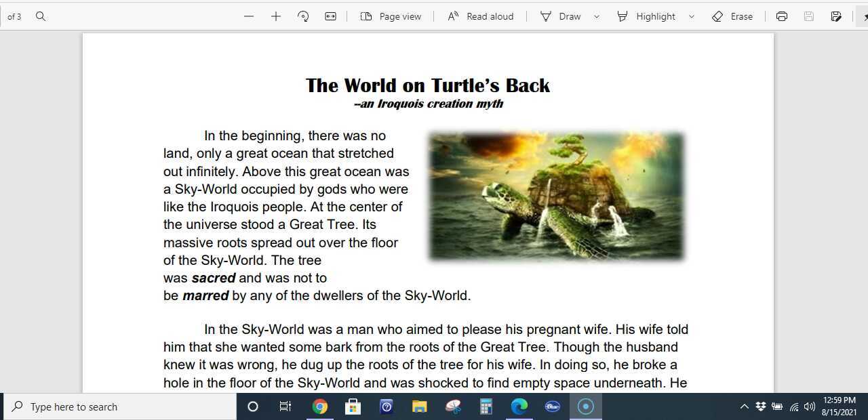Show hidden system tray icons
Screen dimensions: 868x420
tap(744, 406)
